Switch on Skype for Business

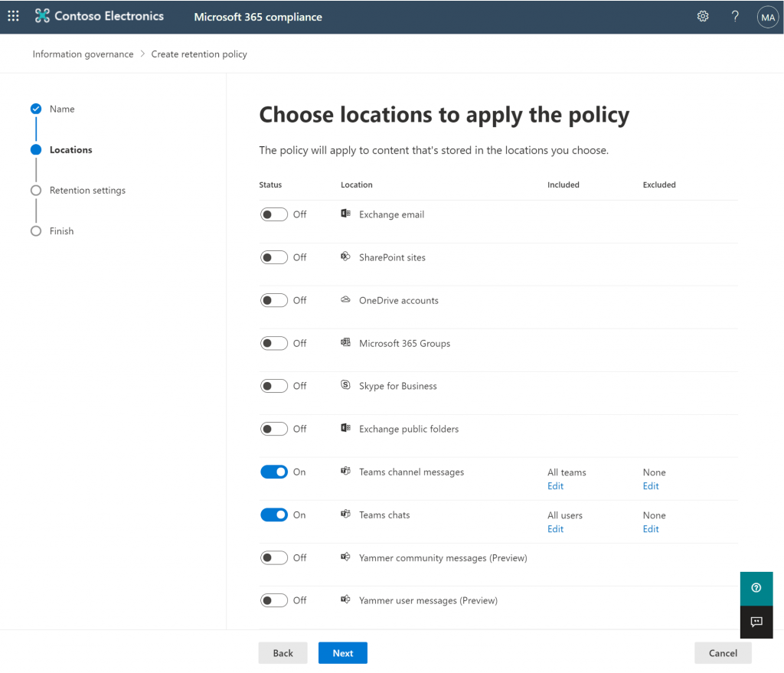pos(274,386)
